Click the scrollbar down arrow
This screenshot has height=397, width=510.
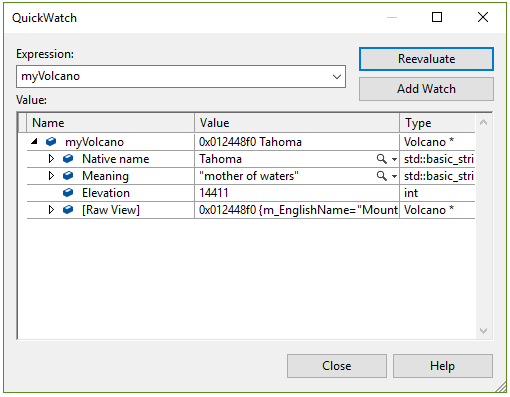[x=484, y=331]
